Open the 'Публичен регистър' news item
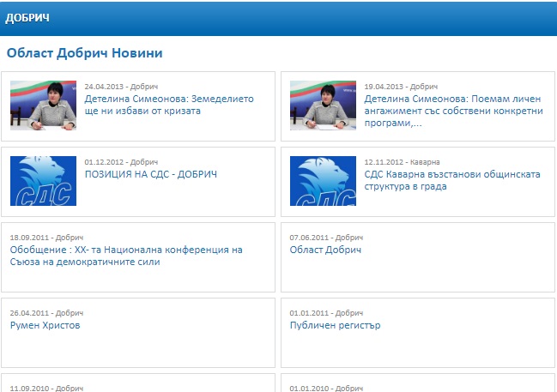Screen dimensions: 557x392 335,325
